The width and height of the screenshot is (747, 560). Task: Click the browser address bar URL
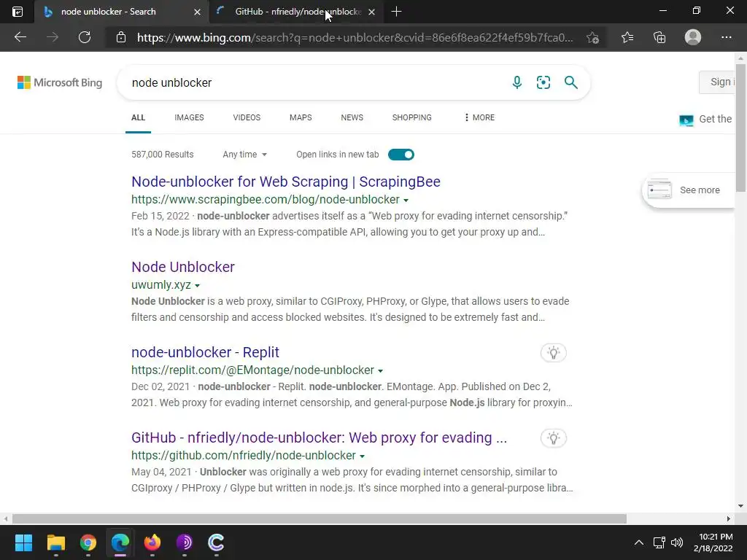click(355, 38)
